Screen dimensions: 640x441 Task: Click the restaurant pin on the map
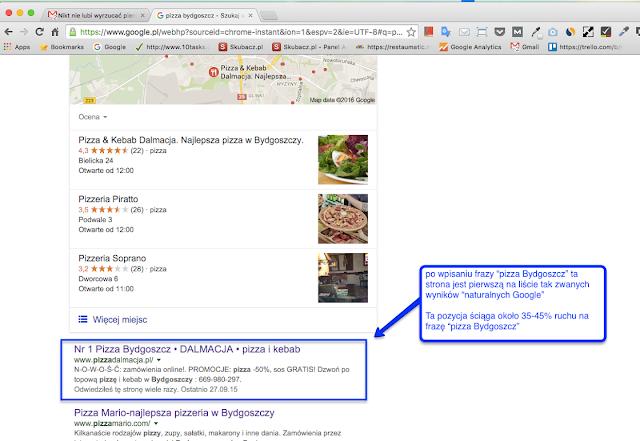[213, 72]
